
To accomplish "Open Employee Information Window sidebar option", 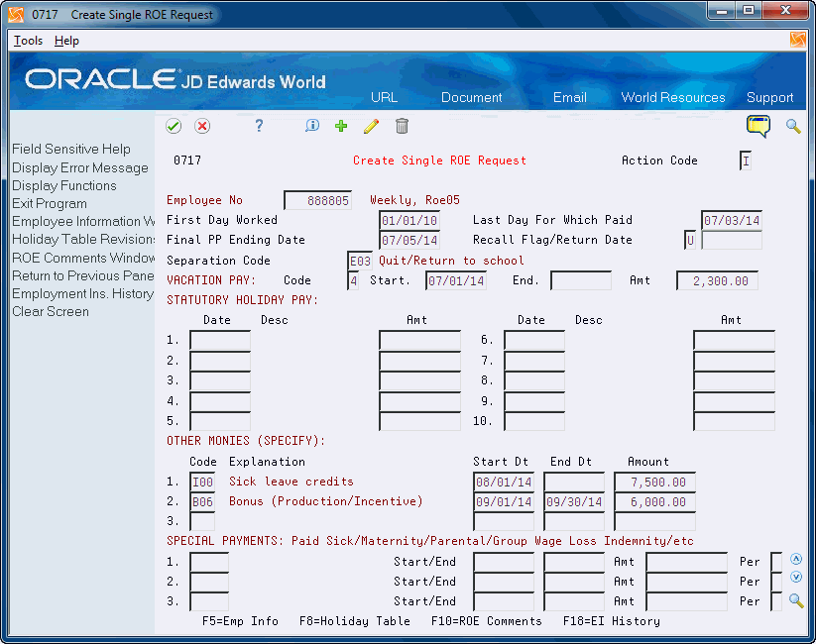I will [x=83, y=222].
